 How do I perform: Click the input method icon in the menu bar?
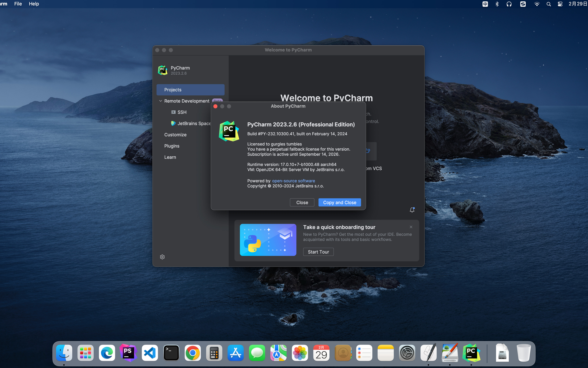485,4
